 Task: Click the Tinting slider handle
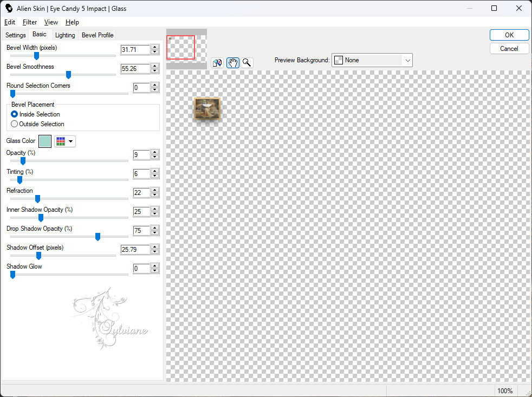(x=20, y=180)
